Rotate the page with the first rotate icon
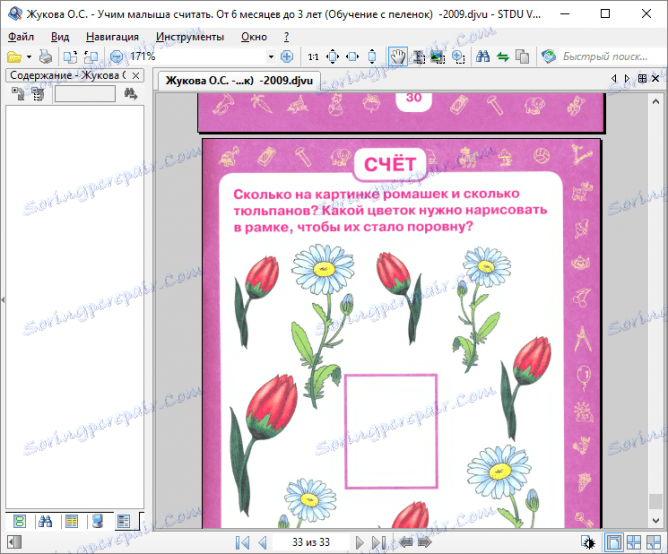This screenshot has height=554, width=668. tap(70, 57)
